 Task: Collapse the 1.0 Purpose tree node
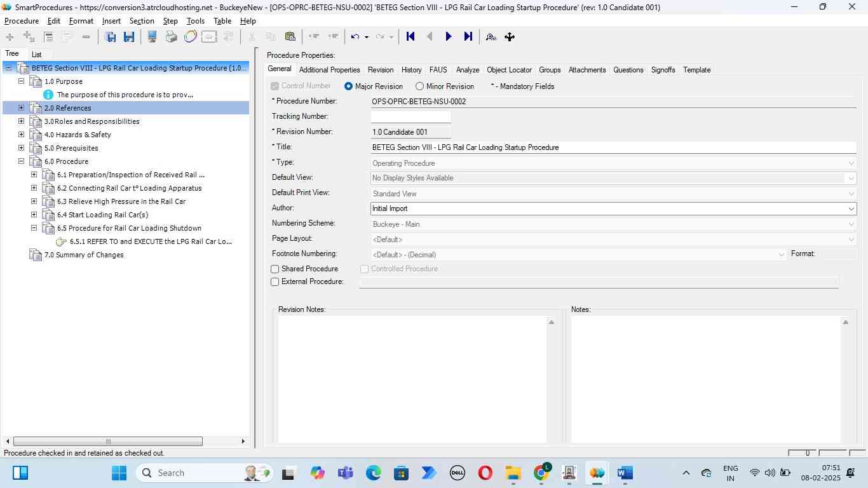(x=21, y=81)
